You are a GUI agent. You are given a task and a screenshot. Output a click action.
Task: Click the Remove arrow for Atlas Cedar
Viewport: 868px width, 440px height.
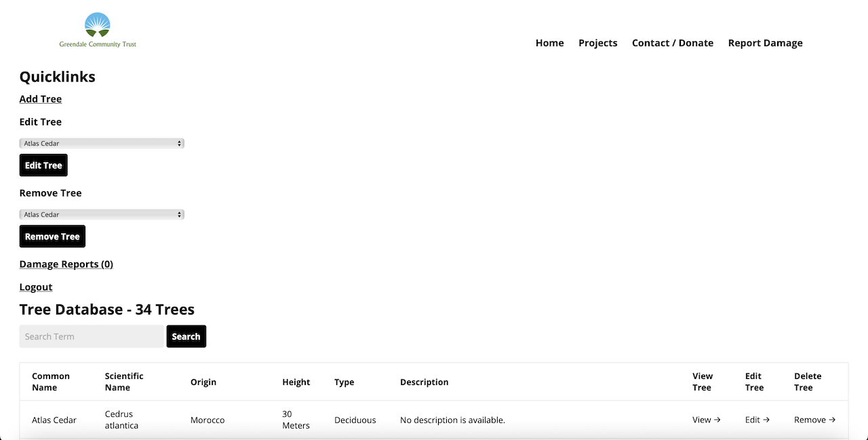click(814, 420)
